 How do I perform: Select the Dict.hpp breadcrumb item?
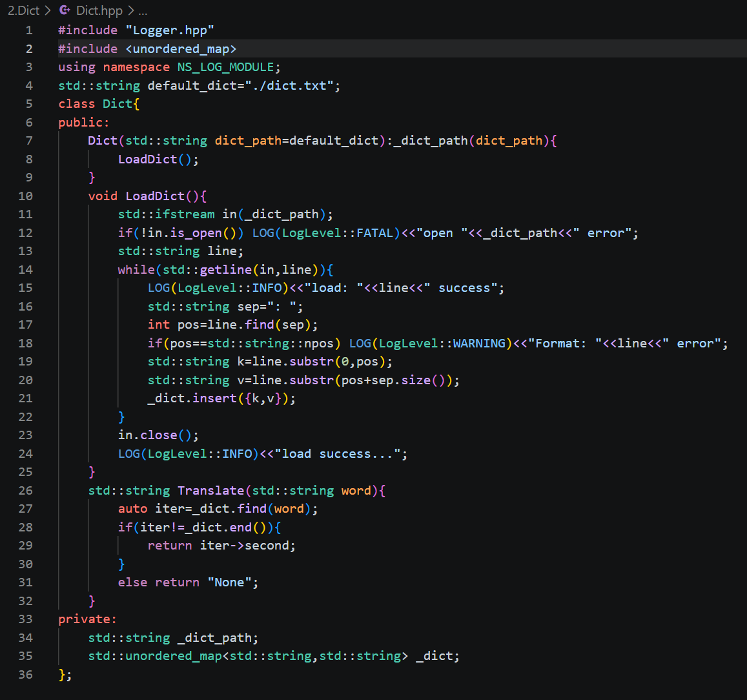(99, 10)
